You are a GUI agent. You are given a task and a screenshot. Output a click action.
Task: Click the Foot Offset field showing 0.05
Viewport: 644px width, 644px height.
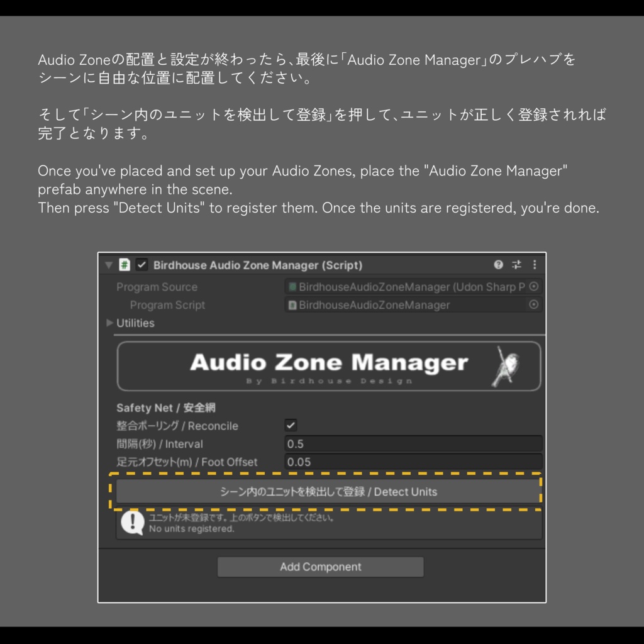(413, 462)
